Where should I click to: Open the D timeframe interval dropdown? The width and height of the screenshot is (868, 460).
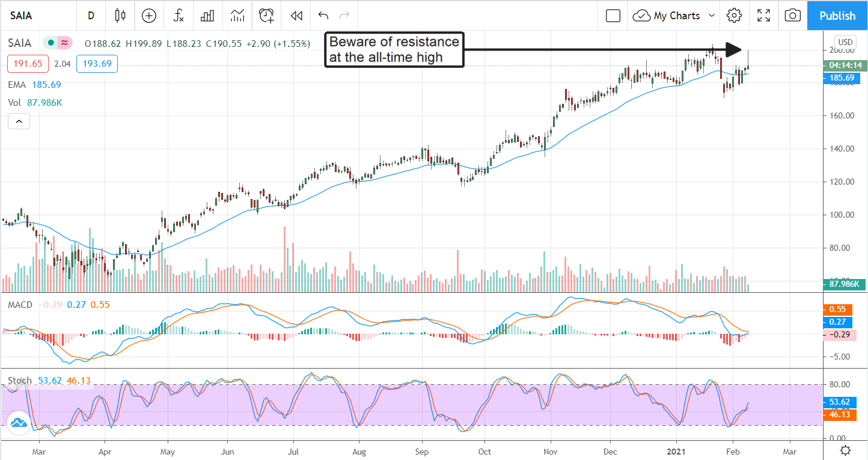point(91,16)
